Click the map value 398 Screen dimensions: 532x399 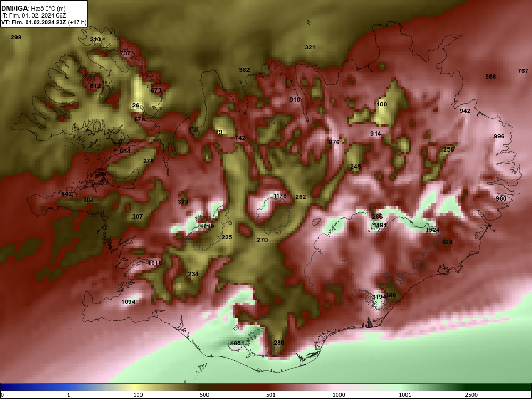tap(391, 295)
